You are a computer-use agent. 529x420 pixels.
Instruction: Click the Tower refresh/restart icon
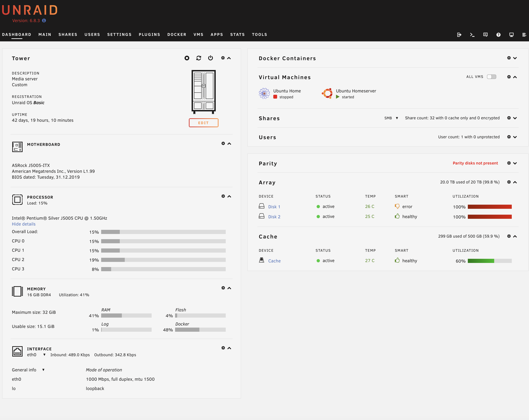click(x=199, y=58)
